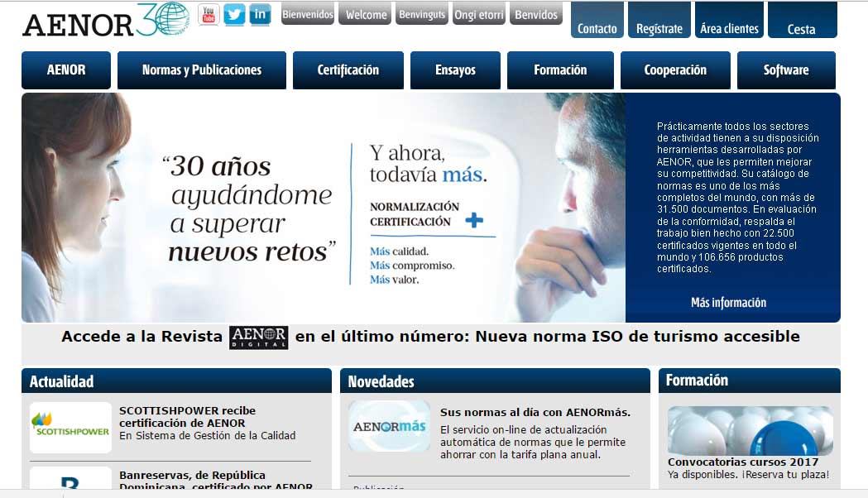Open the Cooperación menu

675,70
